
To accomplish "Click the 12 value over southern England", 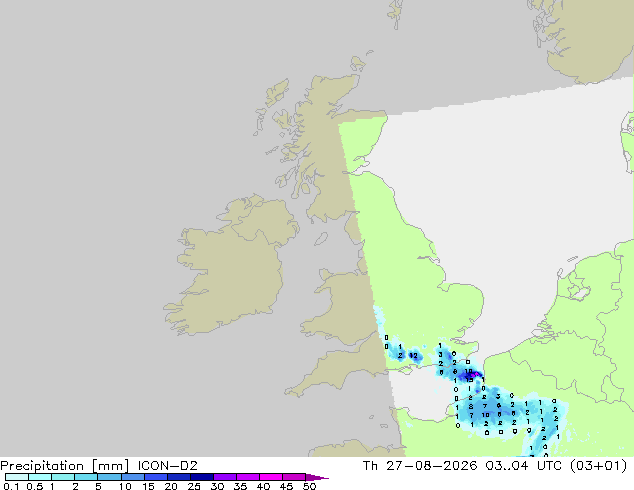I will coord(413,356).
